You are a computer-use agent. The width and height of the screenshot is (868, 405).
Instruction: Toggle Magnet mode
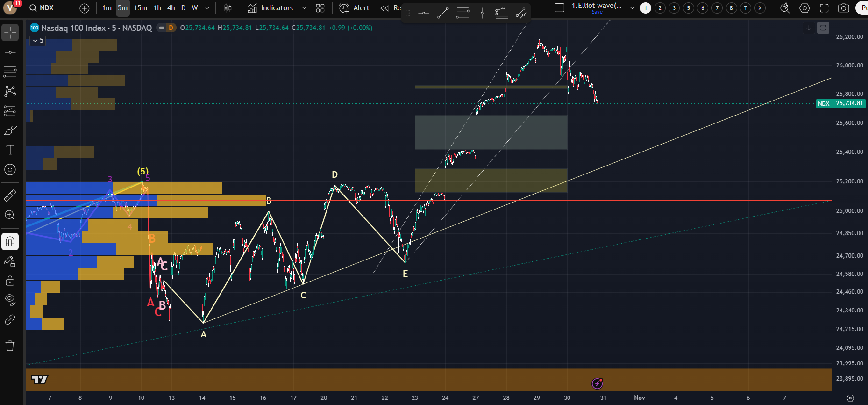(10, 241)
